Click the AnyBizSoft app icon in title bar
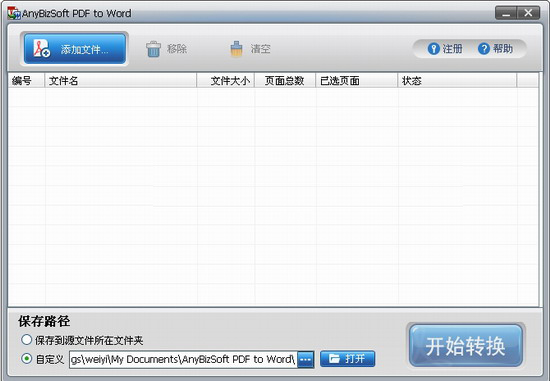This screenshot has width=550, height=381. (14, 13)
